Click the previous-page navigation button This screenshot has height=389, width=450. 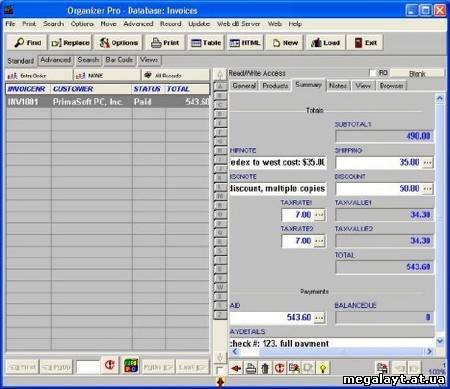56,367
